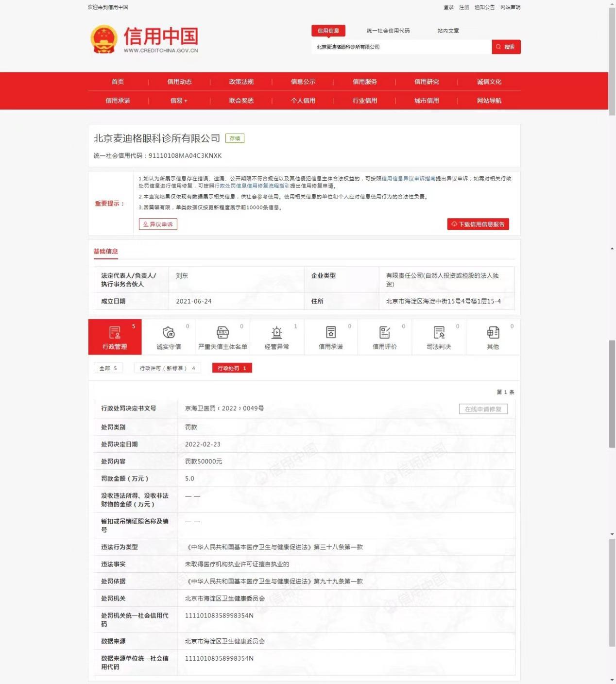
Task: Click the establishment date 2021-06-24
Action: tap(194, 301)
